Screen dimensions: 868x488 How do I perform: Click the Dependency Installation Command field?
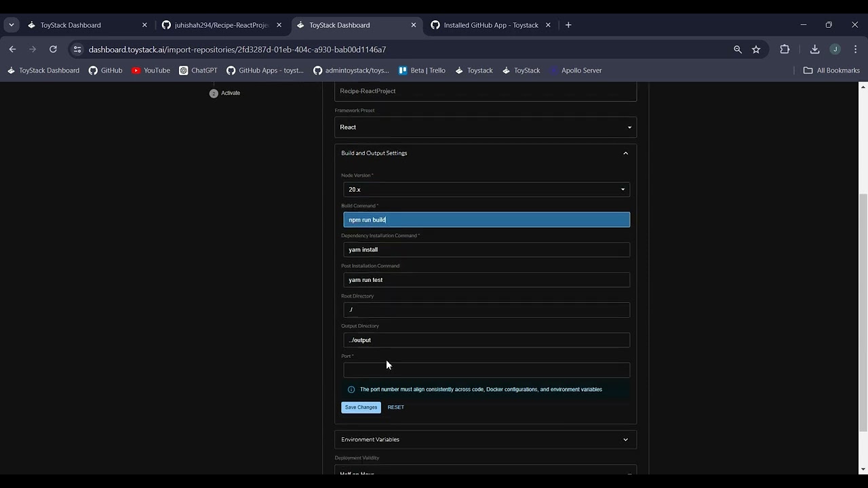pos(486,249)
